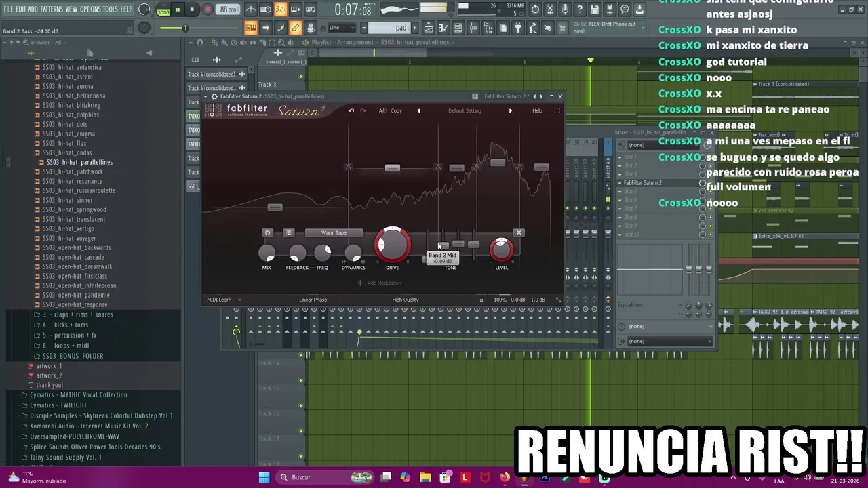Open the pad pattern selector
Image resolution: width=868 pixels, height=488 pixels.
390,28
